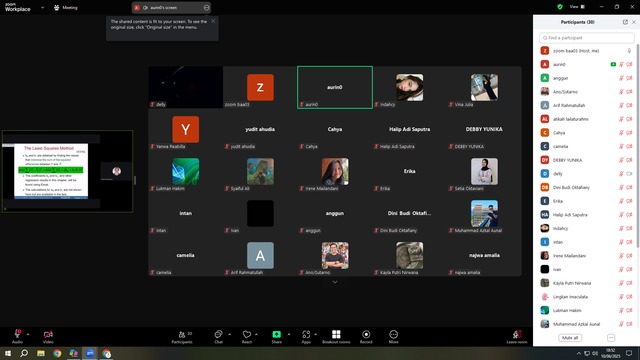Expand apps arrow next to Apps
The image size is (640, 360).
(316, 334)
